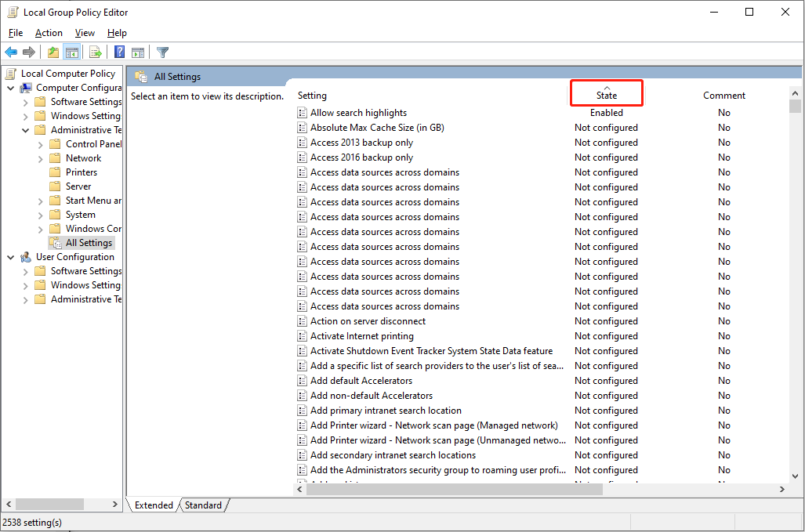Click the up folder toolbar icon
805x532 pixels.
click(x=53, y=52)
